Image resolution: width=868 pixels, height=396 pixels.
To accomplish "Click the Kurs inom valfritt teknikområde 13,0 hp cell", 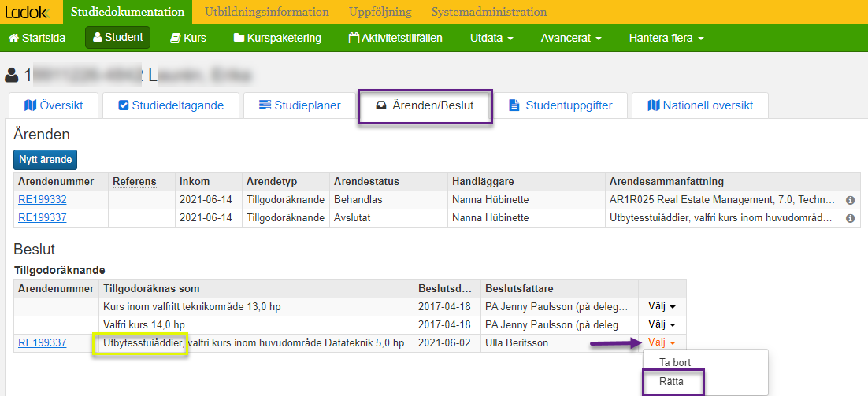I will pos(256,306).
